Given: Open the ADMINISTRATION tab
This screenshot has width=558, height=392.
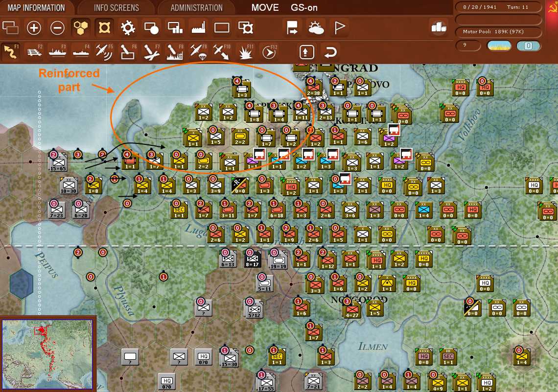Looking at the screenshot, I should 196,7.
